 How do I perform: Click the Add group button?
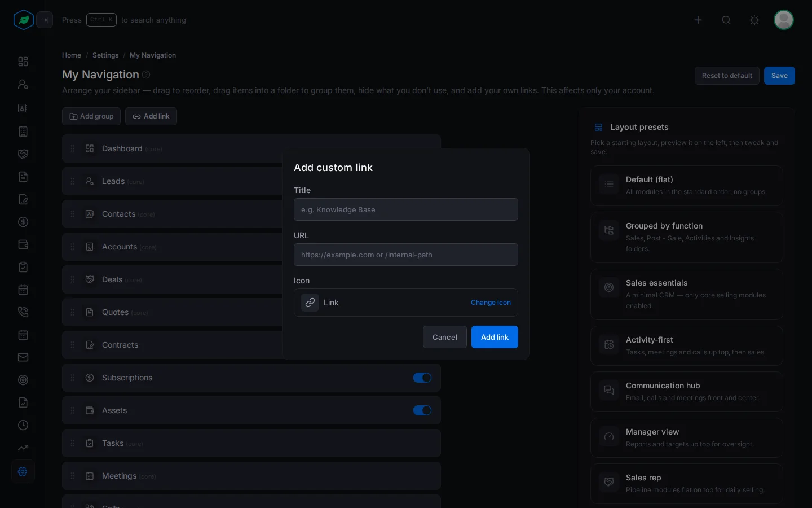pos(91,116)
